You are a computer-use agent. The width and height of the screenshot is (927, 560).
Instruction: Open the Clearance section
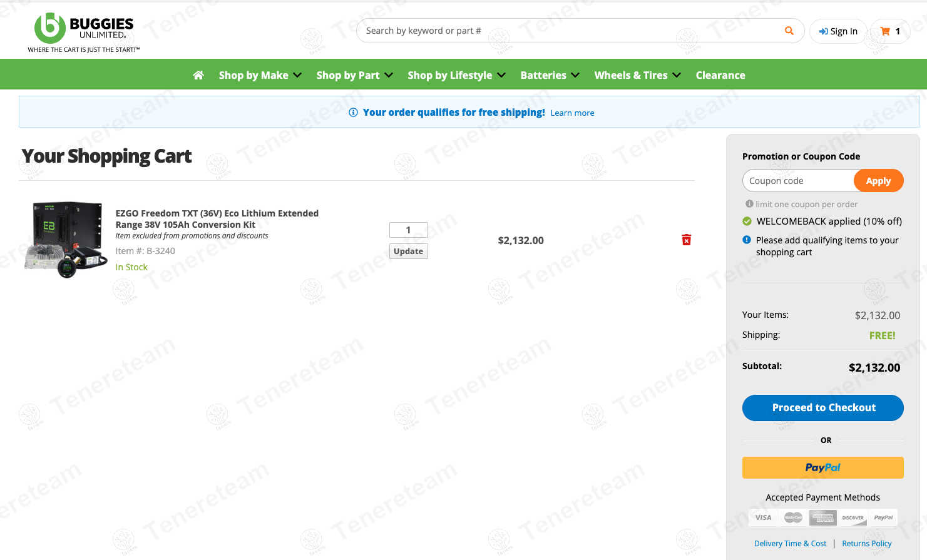(x=720, y=75)
